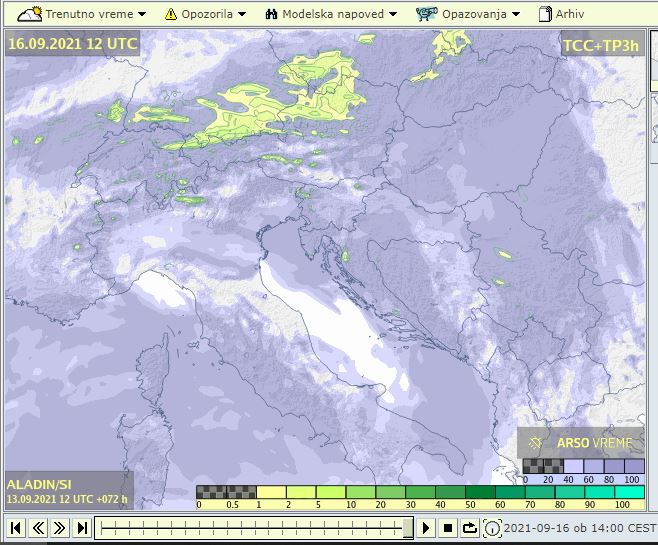
Task: Click the sun-and-cloud current weather icon
Action: click(31, 14)
